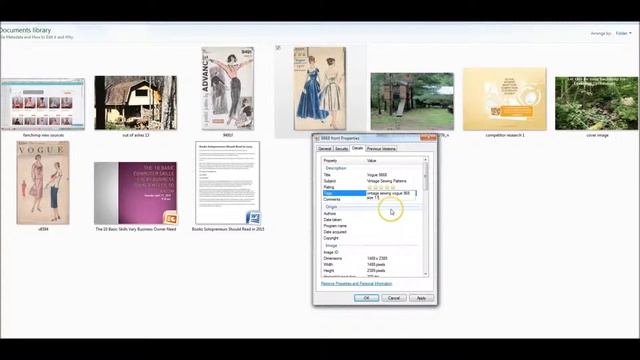
Task: Select the Details tab in Properties
Action: click(x=358, y=148)
